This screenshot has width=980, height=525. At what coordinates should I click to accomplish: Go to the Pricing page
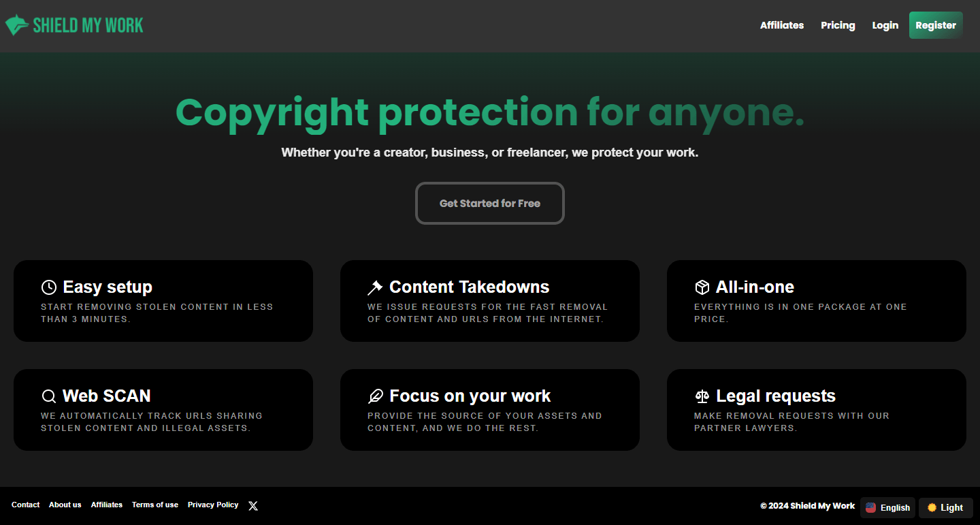(x=838, y=25)
